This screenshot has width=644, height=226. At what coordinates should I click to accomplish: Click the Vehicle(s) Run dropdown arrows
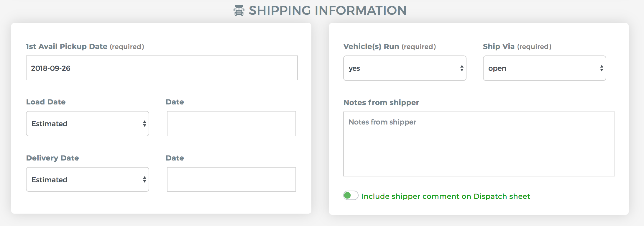462,68
